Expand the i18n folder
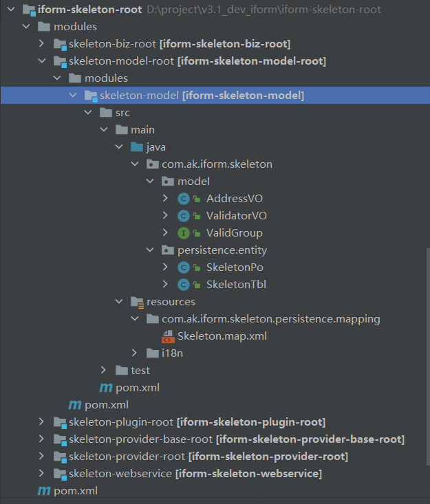The width and height of the screenshot is (430, 504). point(135,353)
